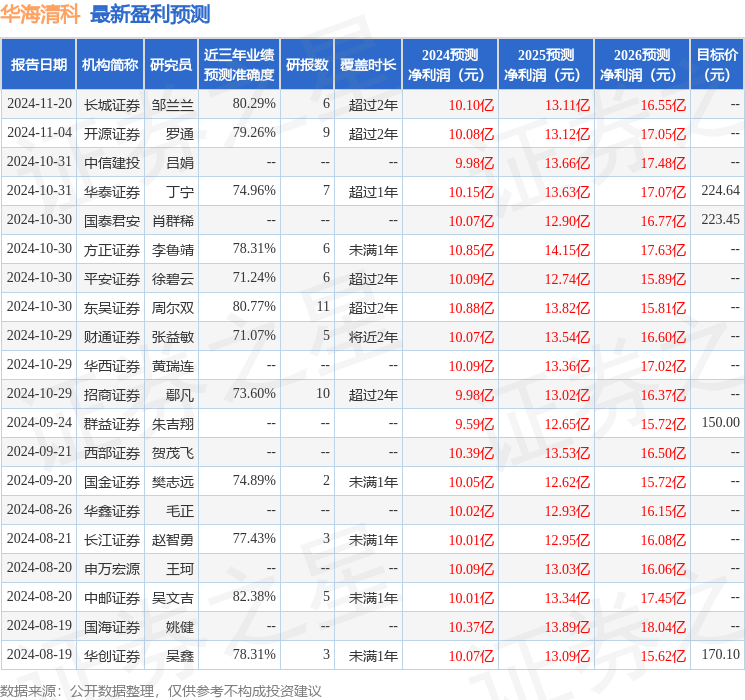Click the 近三年业绩预测准确度 column header
745x700 pixels.
tap(239, 65)
